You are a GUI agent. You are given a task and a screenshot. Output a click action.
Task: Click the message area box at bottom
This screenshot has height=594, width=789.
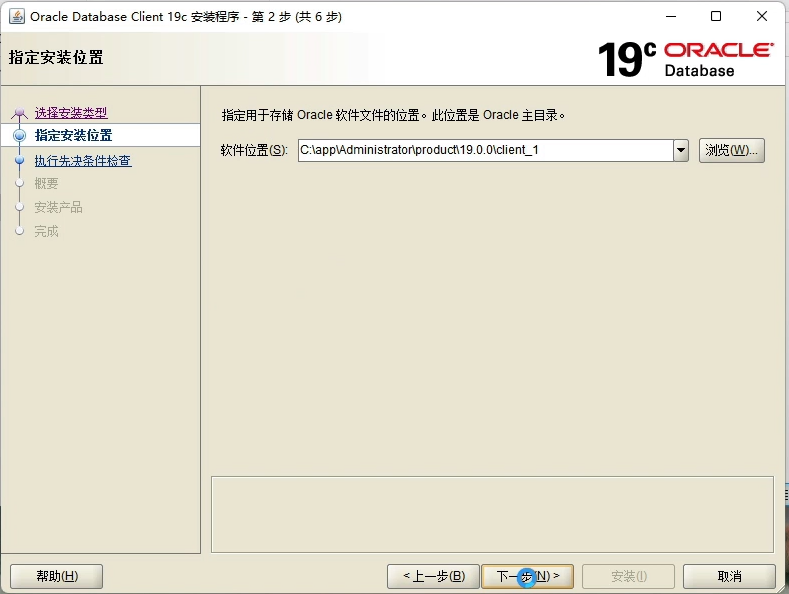click(492, 514)
